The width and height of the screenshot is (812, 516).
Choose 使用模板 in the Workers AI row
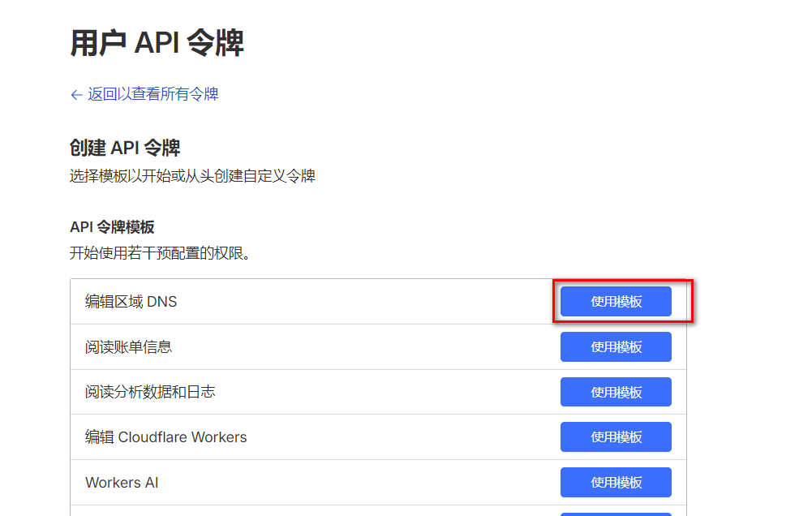pyautogui.click(x=616, y=483)
